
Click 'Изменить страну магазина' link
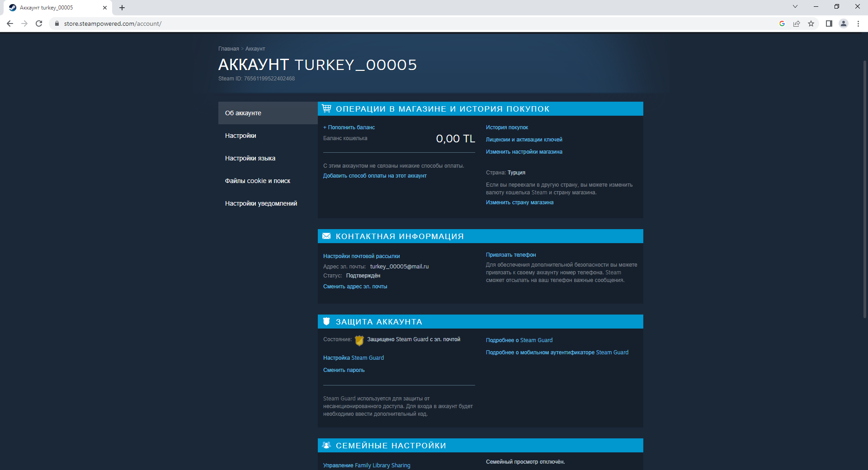519,202
